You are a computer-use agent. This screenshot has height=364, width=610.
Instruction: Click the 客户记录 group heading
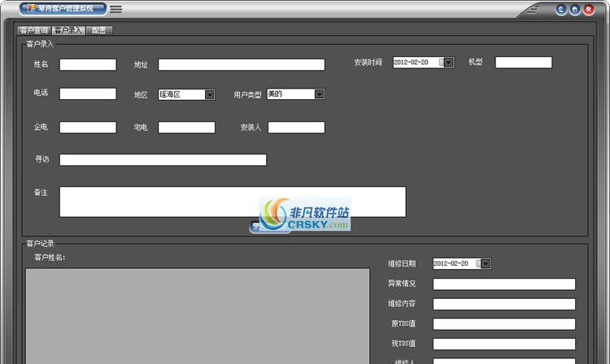click(40, 244)
